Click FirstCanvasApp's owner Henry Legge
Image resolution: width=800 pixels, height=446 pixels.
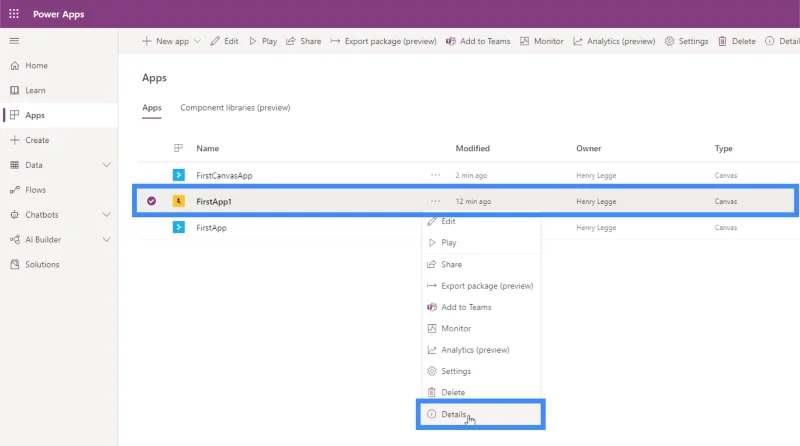pos(596,176)
